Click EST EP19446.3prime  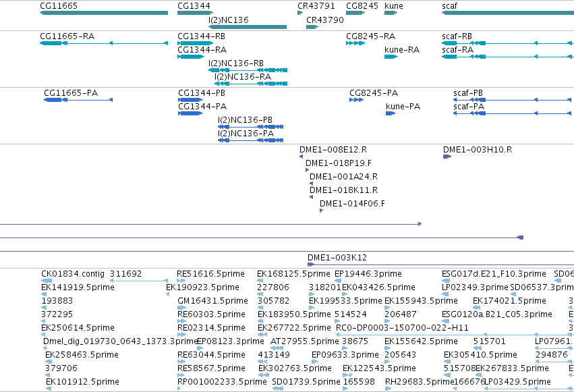tap(338, 281)
